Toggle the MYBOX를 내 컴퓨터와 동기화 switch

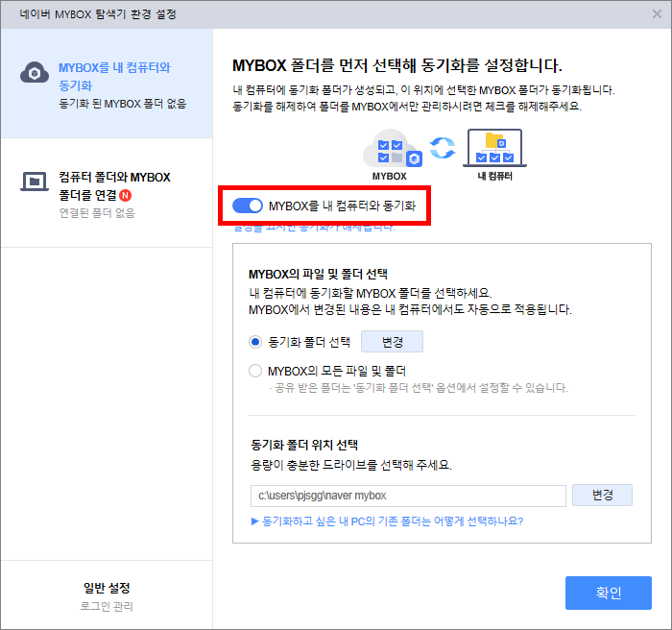[248, 206]
